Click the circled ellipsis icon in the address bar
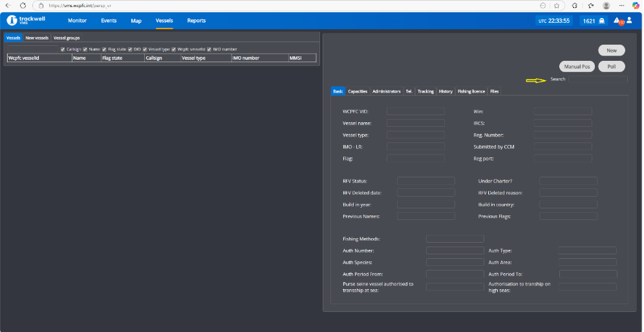 543,6
